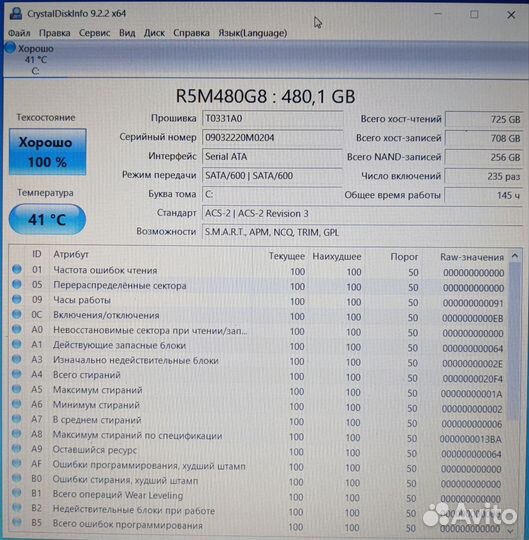Click the Хорошо 100 % health status button
Screen dimensions: 529x540
[48, 152]
